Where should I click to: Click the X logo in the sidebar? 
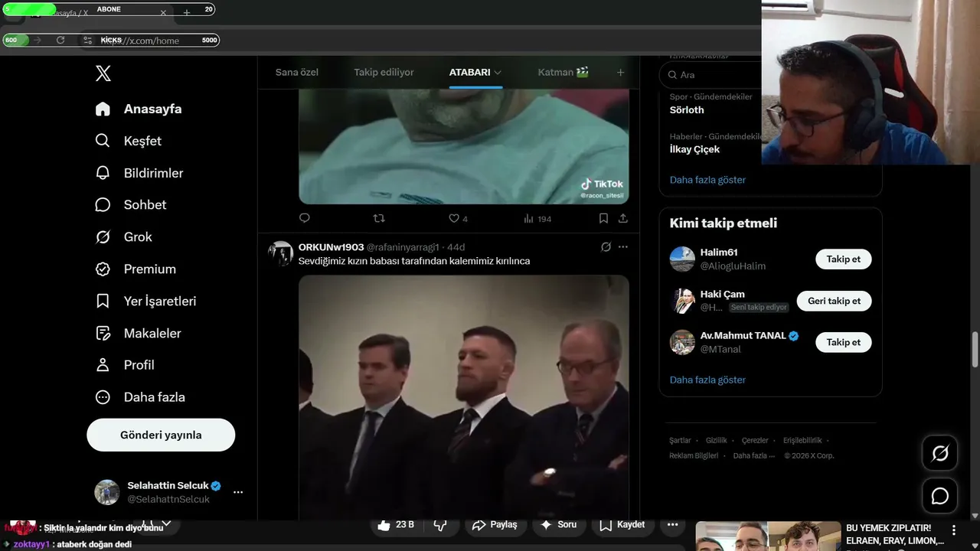[x=103, y=73]
